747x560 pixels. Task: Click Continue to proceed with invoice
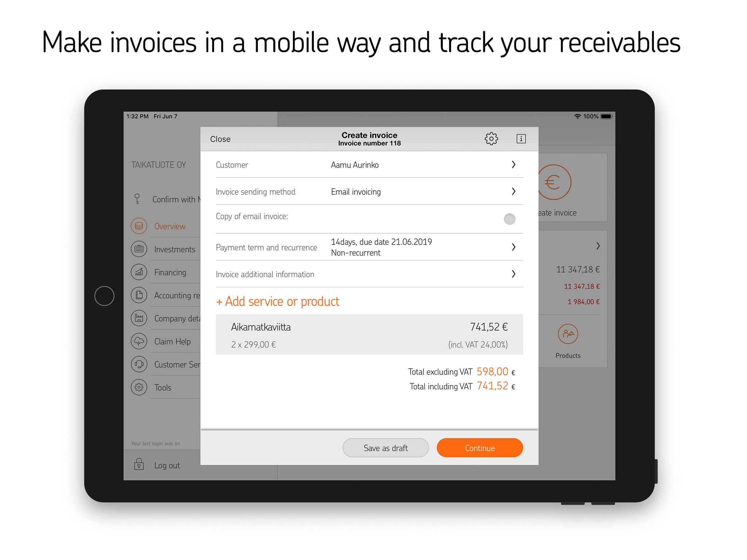(x=479, y=448)
